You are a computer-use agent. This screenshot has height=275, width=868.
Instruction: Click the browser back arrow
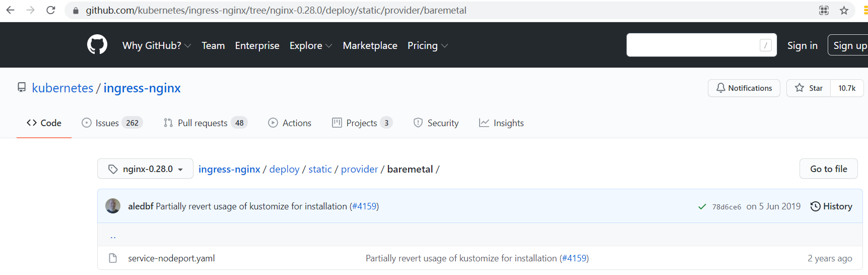(10, 10)
